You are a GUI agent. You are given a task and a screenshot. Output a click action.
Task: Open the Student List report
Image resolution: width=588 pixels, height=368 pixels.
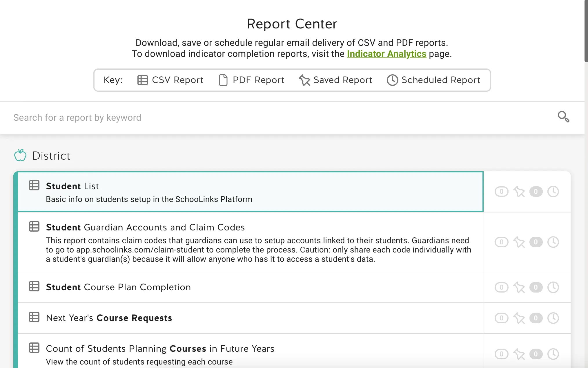pos(251,192)
